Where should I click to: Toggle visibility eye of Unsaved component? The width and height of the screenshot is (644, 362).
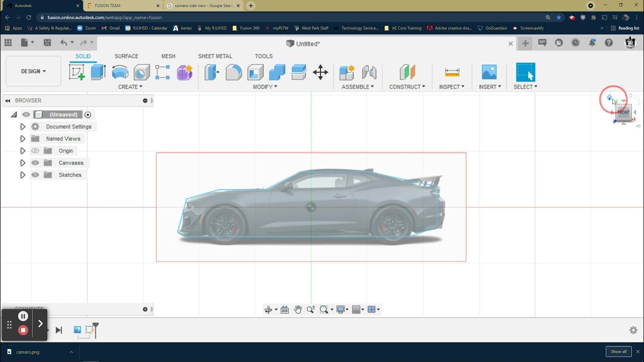pos(26,115)
